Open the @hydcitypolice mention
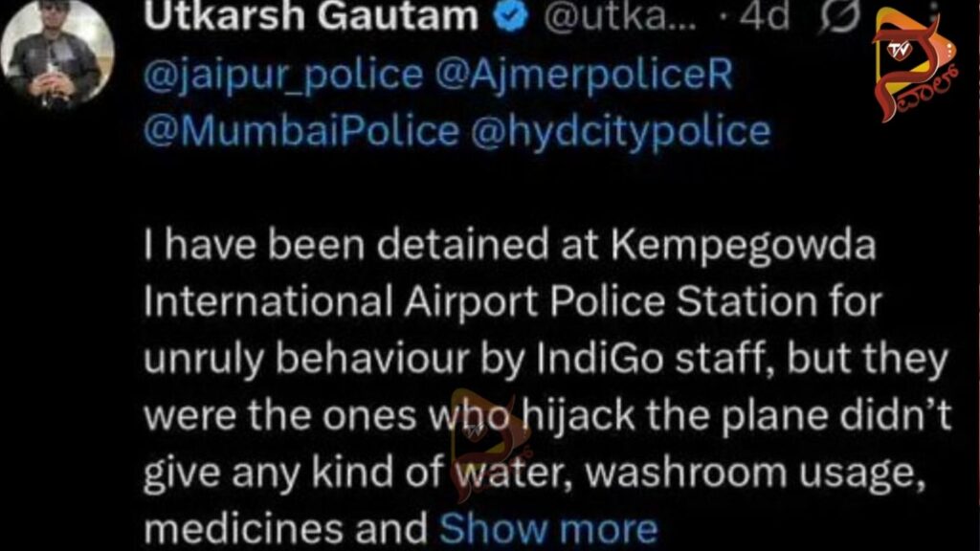Viewport: 980px width, 551px height. [x=620, y=132]
